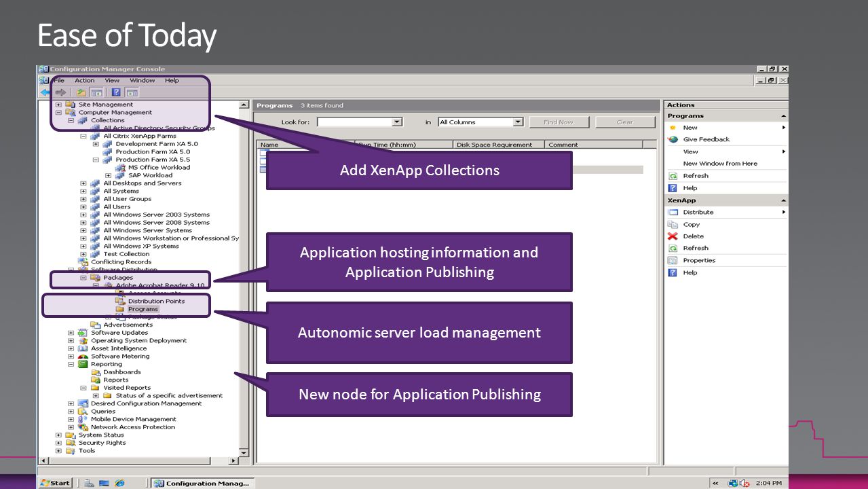Click the Disk Space Requirement column header
This screenshot has width=868, height=489.
pos(499,145)
